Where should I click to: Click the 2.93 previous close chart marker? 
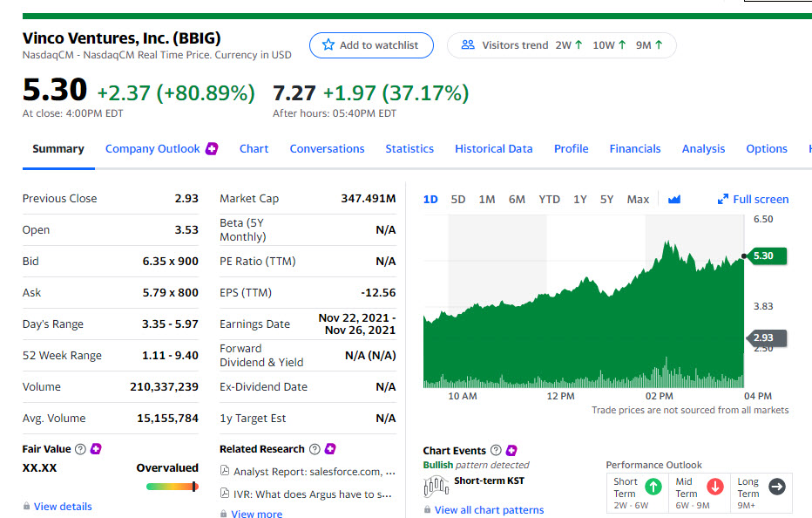[x=767, y=338]
